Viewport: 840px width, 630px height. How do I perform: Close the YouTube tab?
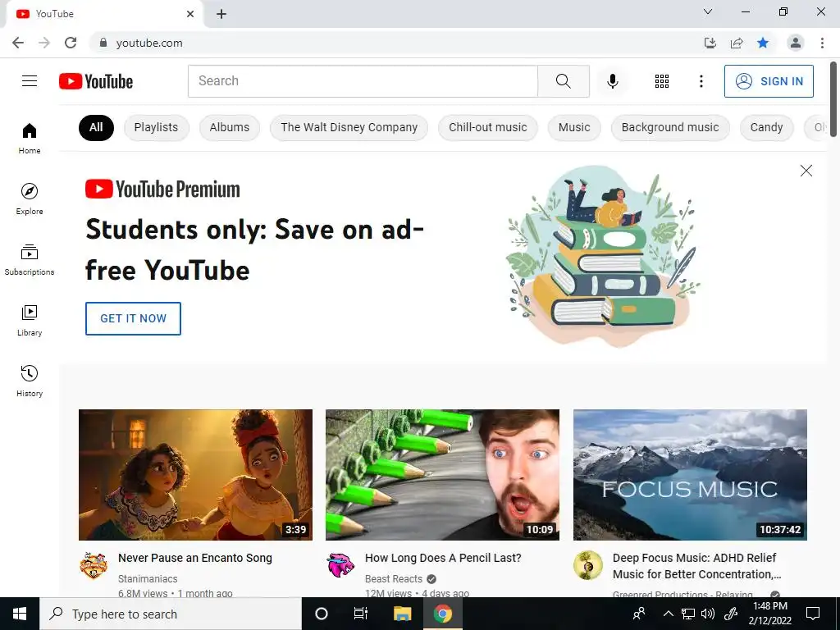coord(190,14)
